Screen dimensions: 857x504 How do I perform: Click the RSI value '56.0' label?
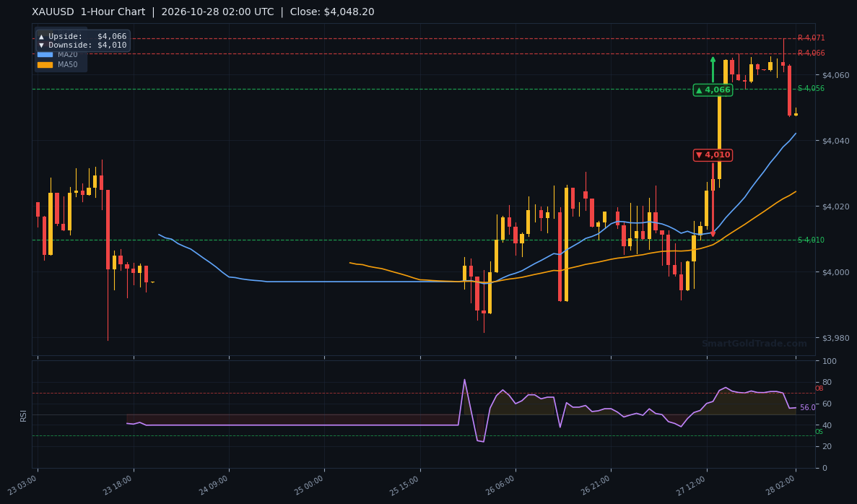807,408
